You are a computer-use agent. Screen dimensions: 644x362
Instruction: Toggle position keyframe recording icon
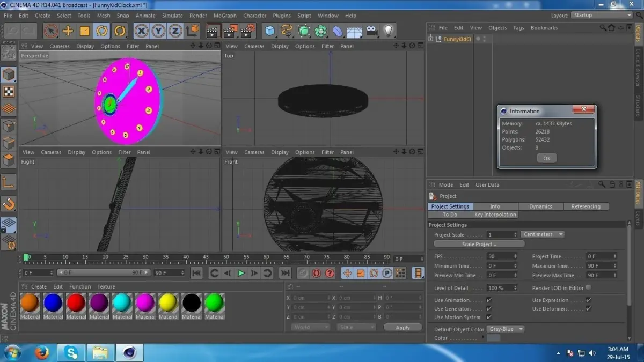point(348,273)
